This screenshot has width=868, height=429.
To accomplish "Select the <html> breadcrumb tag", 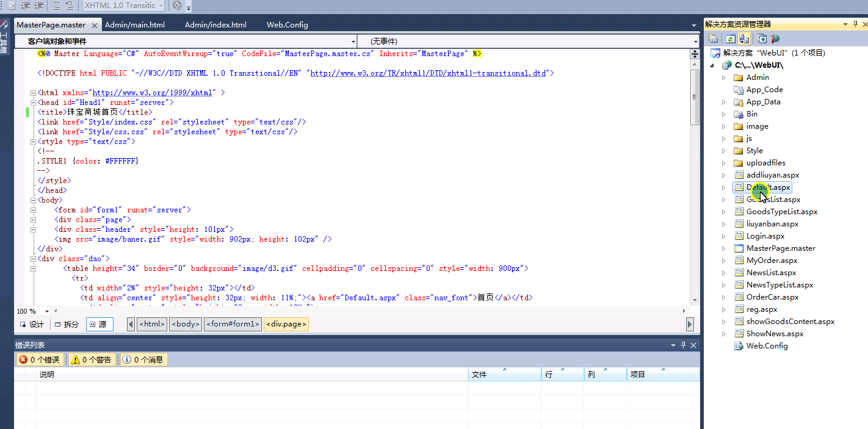I will (152, 325).
